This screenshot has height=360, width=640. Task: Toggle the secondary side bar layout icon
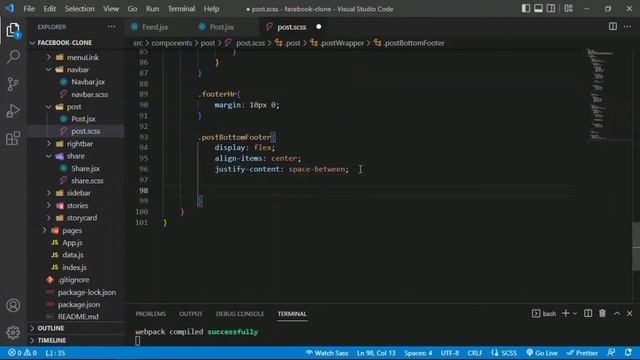(x=551, y=9)
